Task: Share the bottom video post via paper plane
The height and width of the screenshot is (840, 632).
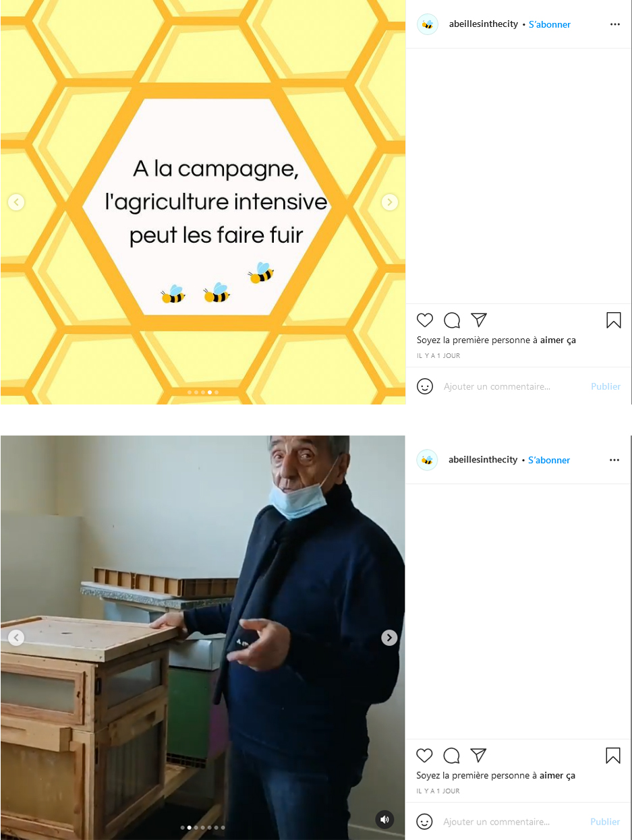Action: (479, 755)
